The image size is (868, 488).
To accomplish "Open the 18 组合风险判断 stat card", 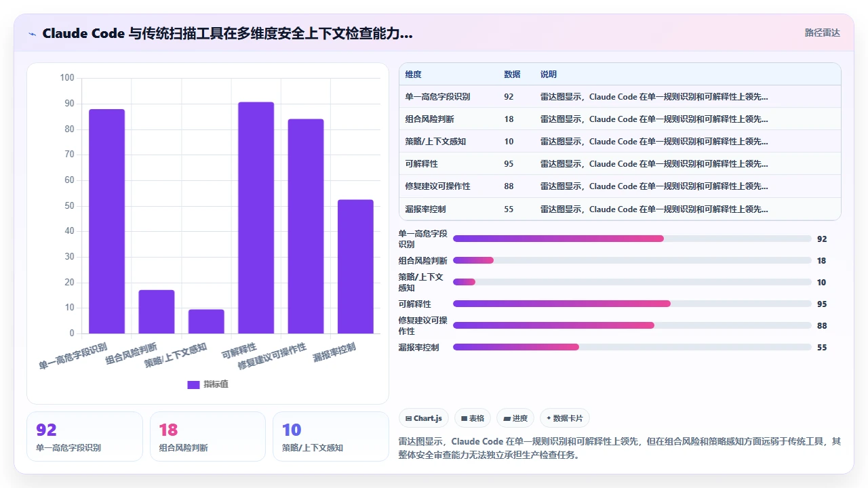I will point(208,436).
